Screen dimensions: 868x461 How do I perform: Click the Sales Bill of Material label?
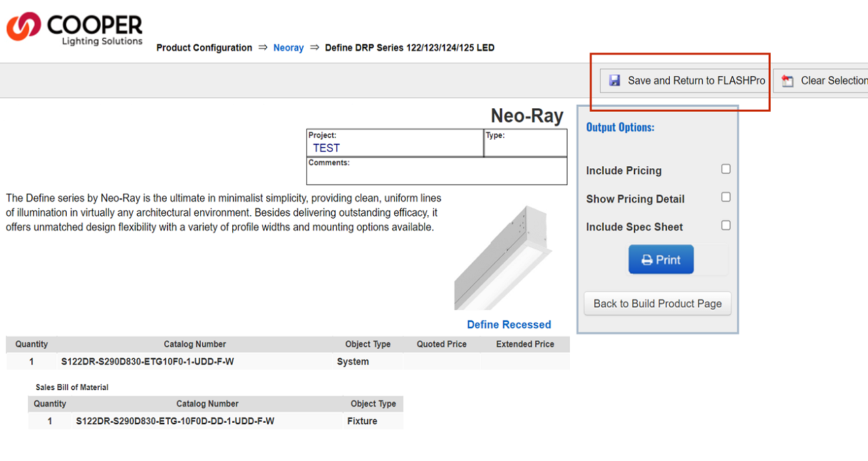[72, 387]
